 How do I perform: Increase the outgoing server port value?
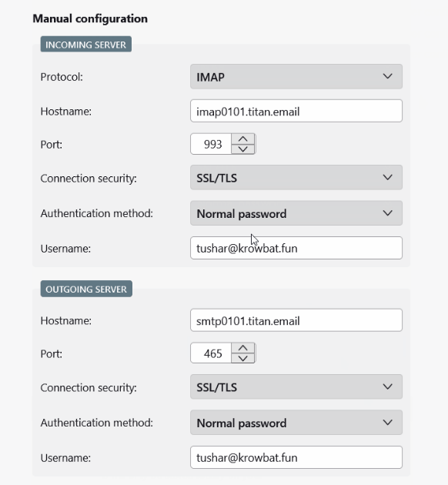pyautogui.click(x=243, y=348)
